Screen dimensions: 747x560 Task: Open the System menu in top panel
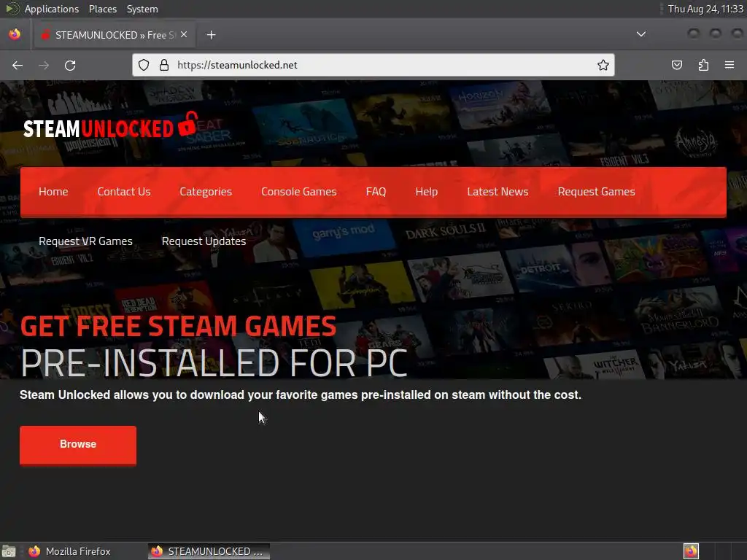coord(142,9)
